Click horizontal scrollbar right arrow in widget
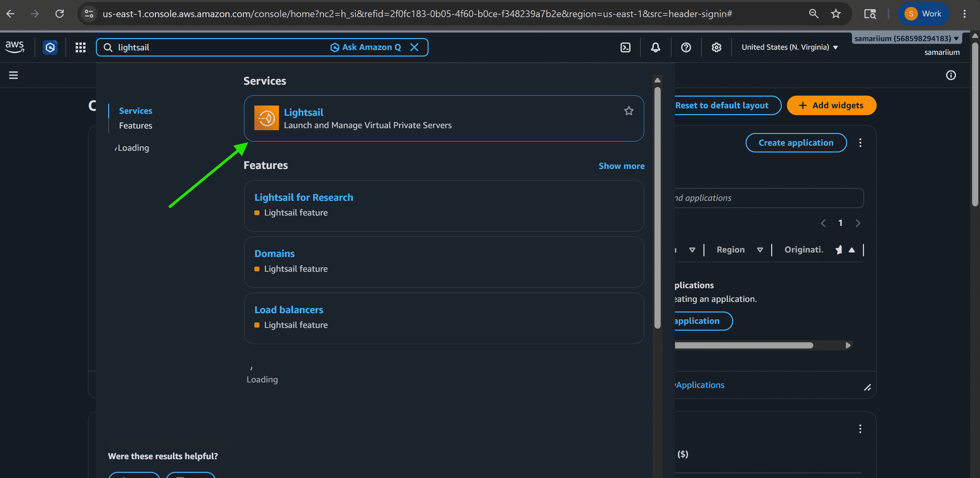Image resolution: width=980 pixels, height=478 pixels. pos(848,345)
